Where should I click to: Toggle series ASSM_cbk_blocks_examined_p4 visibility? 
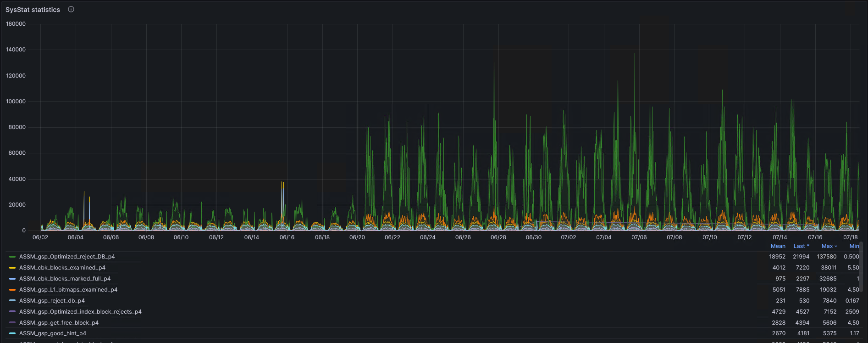pos(62,268)
